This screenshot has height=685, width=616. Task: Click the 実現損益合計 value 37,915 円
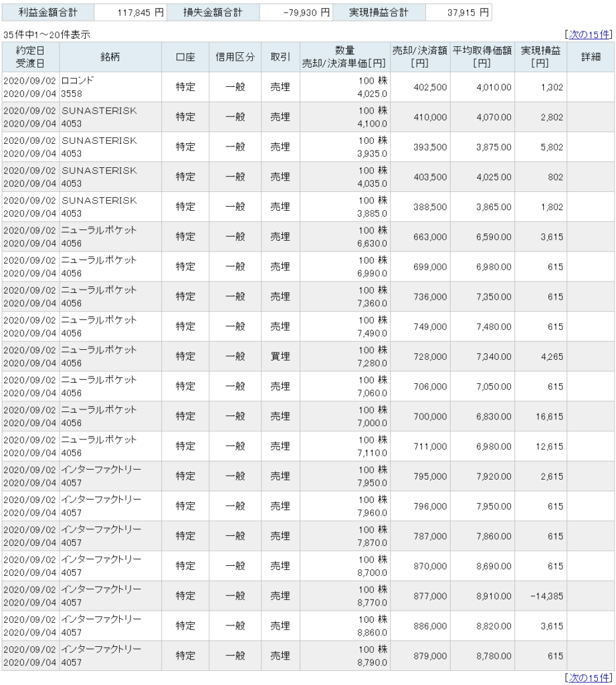tap(459, 13)
